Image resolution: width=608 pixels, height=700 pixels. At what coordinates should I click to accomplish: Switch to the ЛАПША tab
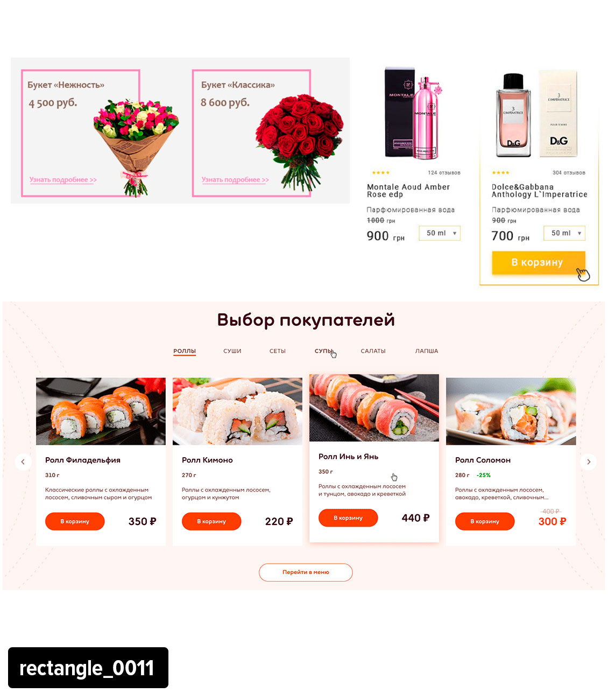click(x=427, y=351)
